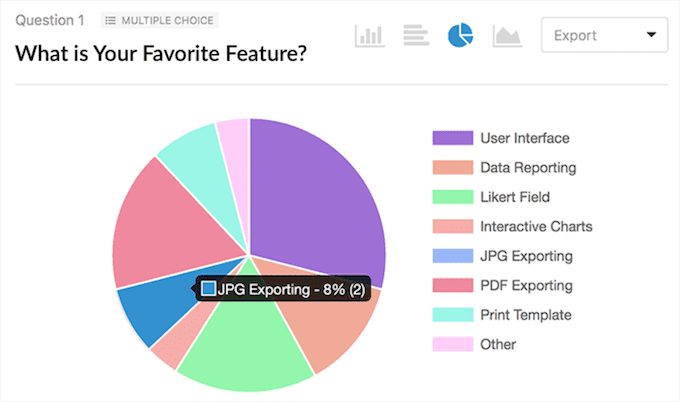Click the purple User Interface pie slice

point(317,195)
